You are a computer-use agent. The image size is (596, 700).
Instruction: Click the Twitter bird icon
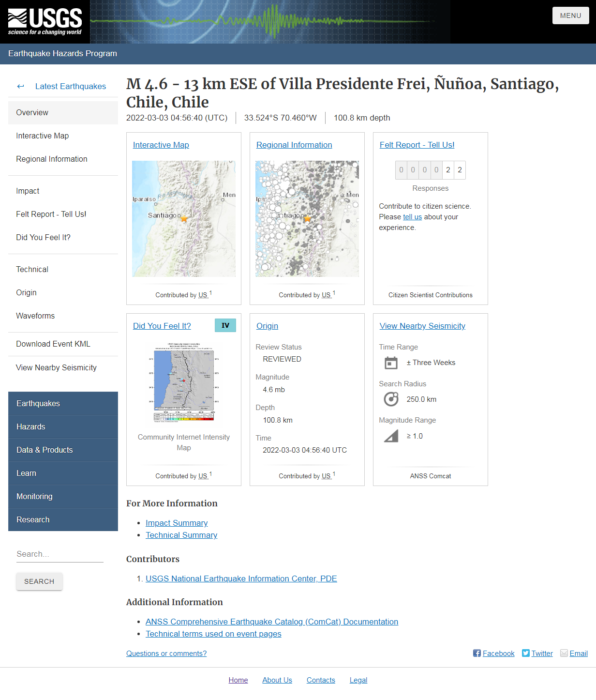(x=526, y=653)
